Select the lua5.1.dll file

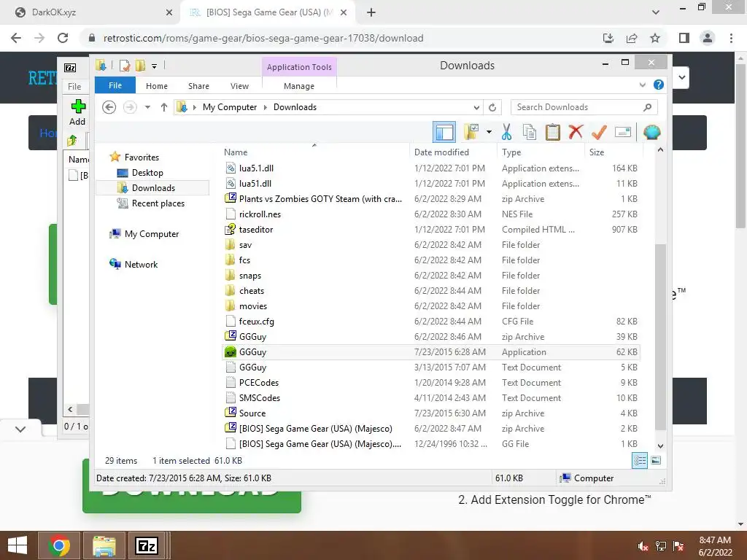430,168
